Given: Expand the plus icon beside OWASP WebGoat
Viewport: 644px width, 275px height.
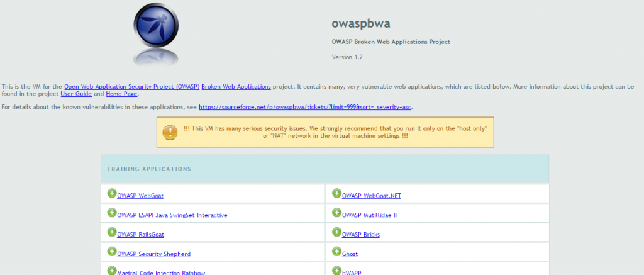Looking at the screenshot, I should click(112, 193).
